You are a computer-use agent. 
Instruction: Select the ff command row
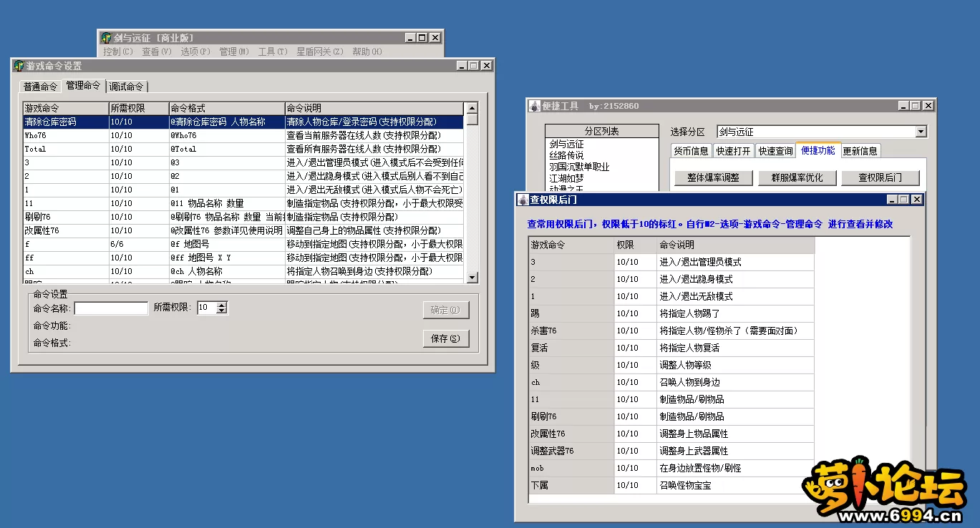(243, 258)
